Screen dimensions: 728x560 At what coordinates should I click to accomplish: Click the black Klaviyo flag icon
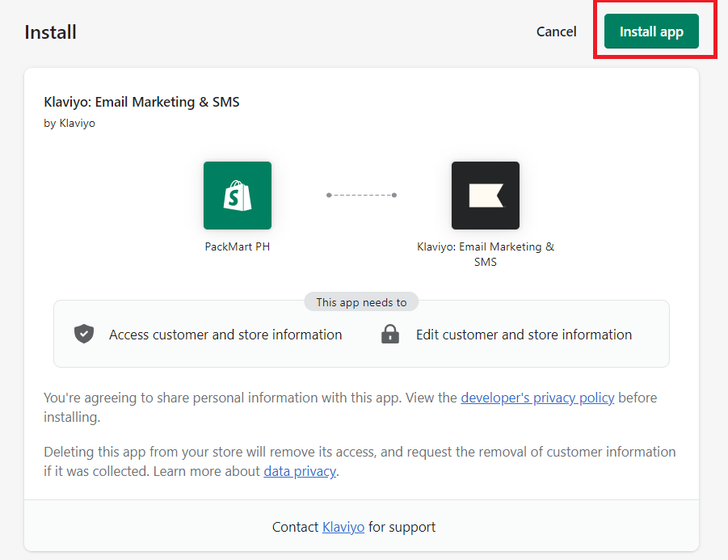point(485,196)
